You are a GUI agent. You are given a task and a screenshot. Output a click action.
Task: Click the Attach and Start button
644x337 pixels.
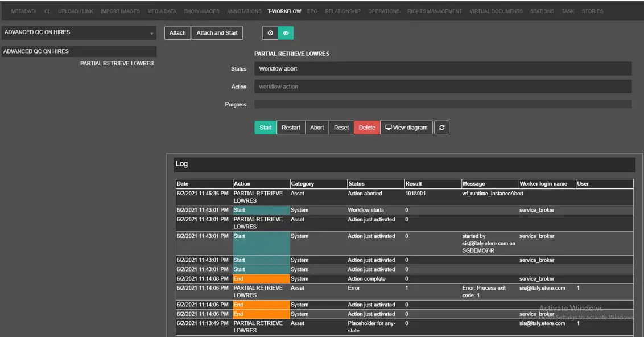(217, 33)
